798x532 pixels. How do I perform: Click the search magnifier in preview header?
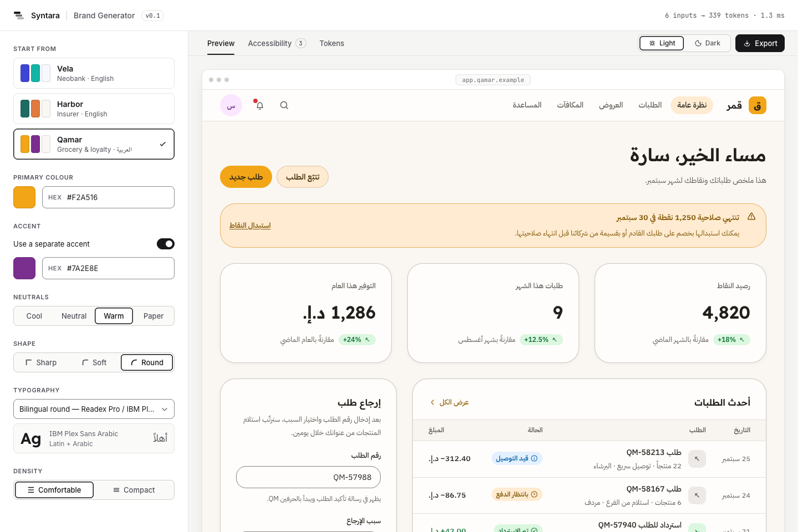click(284, 105)
